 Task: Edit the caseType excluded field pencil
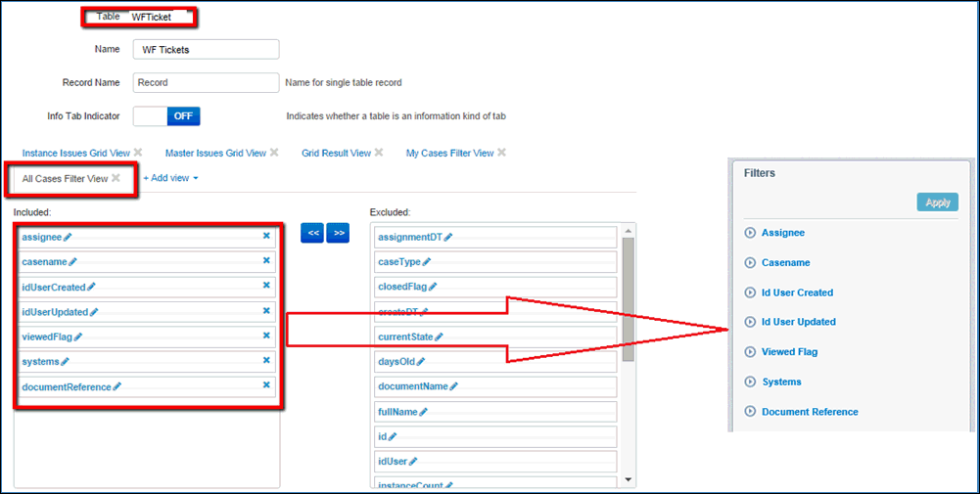(426, 262)
